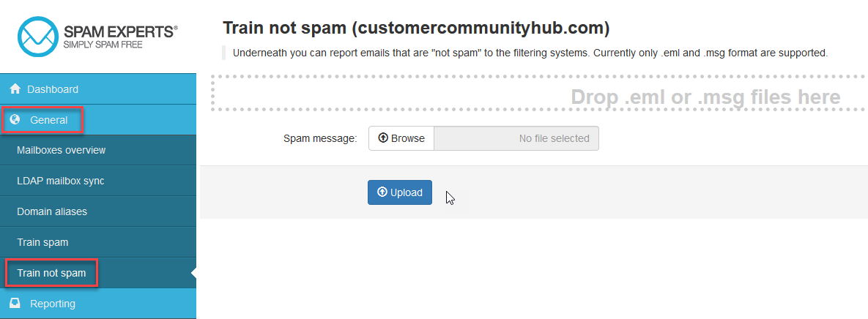This screenshot has height=319, width=868.
Task: Expand the Reporting sidebar section label
Action: pyautogui.click(x=53, y=303)
